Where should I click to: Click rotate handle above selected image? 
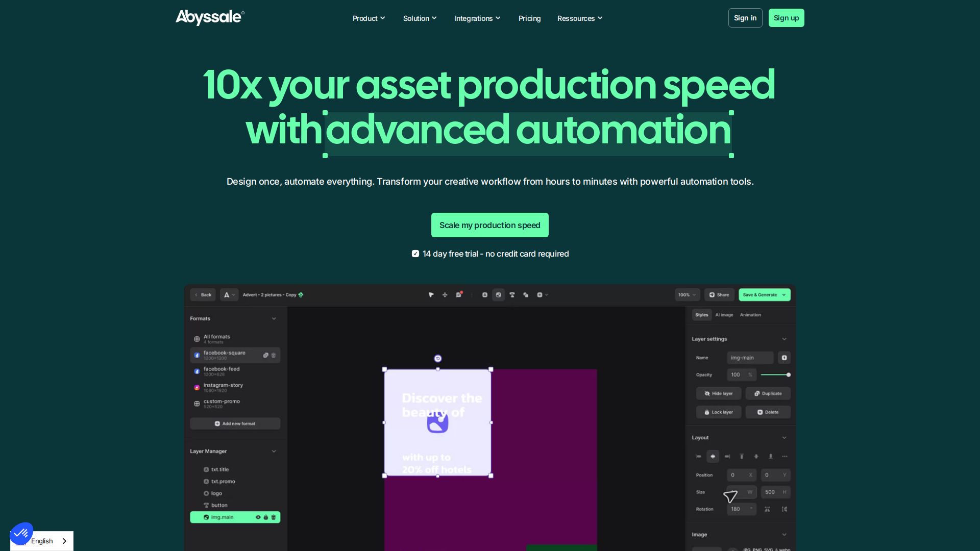tap(438, 359)
